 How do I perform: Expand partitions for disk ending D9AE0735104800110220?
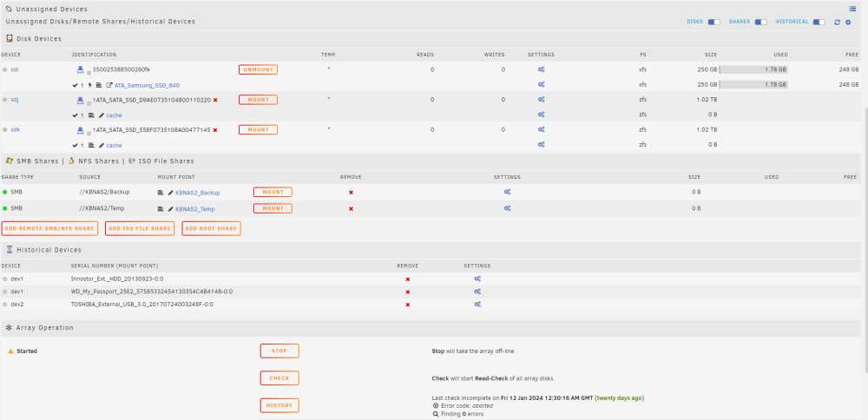pyautogui.click(x=89, y=103)
